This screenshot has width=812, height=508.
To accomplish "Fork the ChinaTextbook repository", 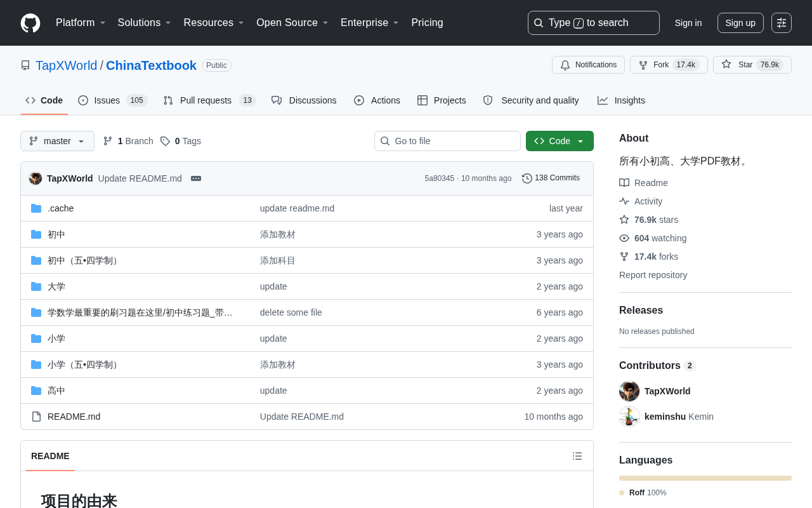I will coord(669,65).
